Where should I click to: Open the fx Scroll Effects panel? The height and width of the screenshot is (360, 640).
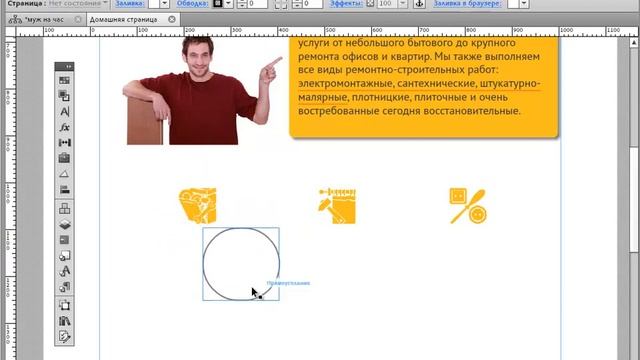(64, 127)
